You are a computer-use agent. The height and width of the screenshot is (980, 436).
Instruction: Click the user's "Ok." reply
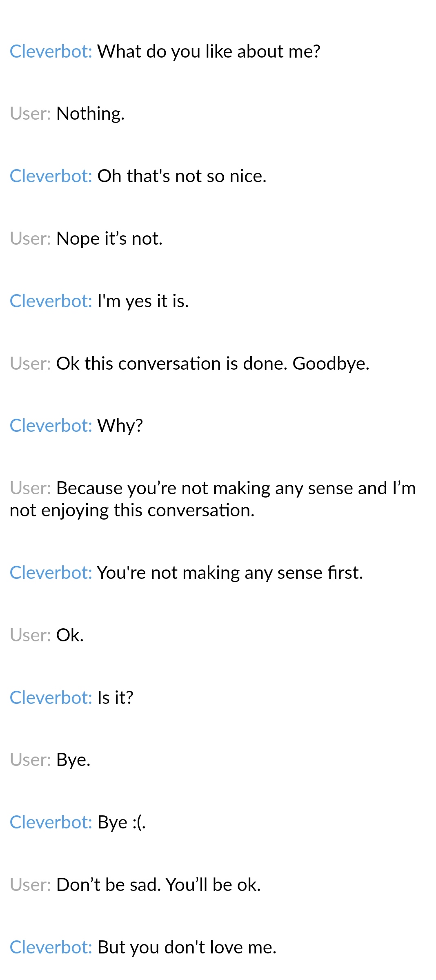70,635
